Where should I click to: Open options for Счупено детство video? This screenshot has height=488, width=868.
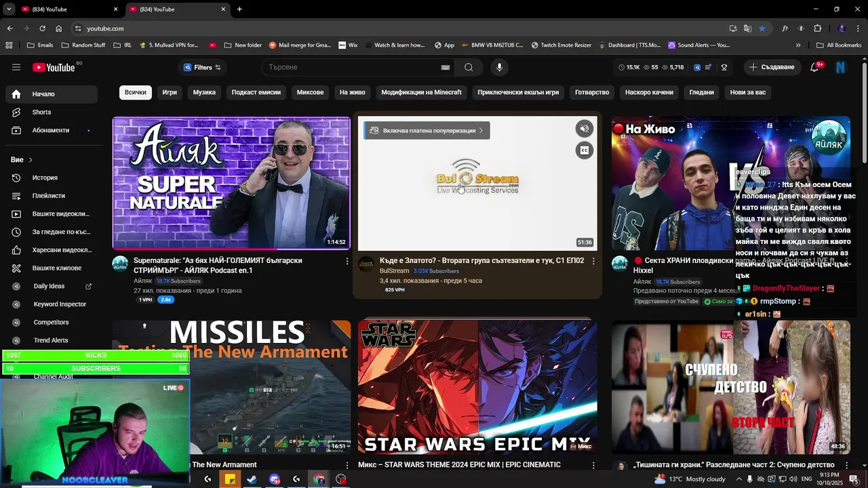click(846, 465)
